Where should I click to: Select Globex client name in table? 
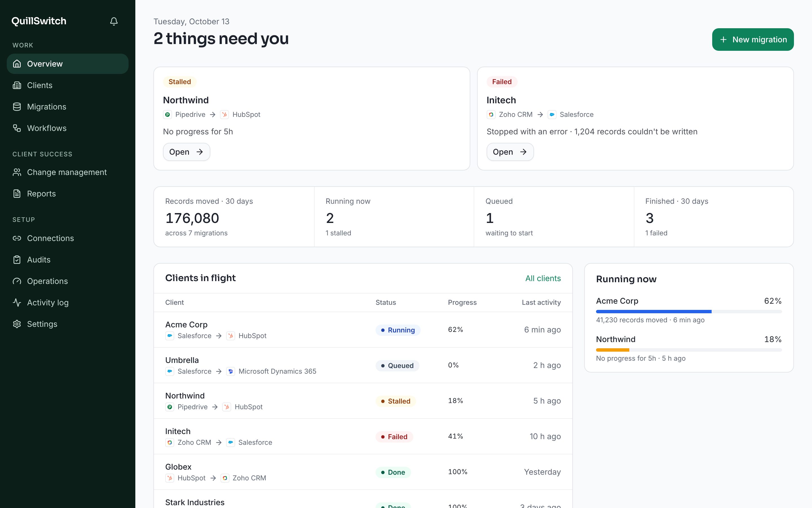(x=178, y=467)
